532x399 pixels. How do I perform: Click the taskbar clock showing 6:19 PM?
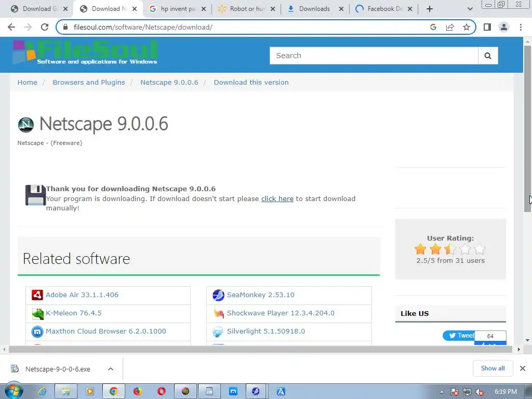pyautogui.click(x=506, y=392)
